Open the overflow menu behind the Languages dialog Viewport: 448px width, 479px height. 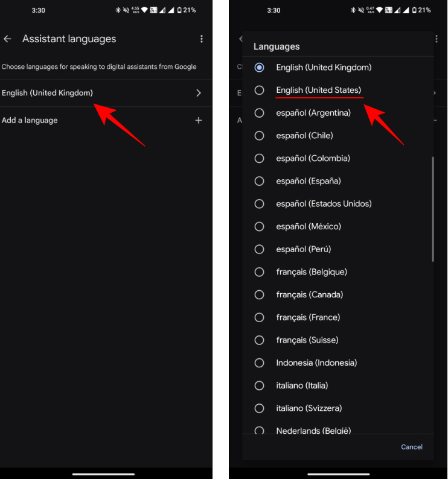437,39
